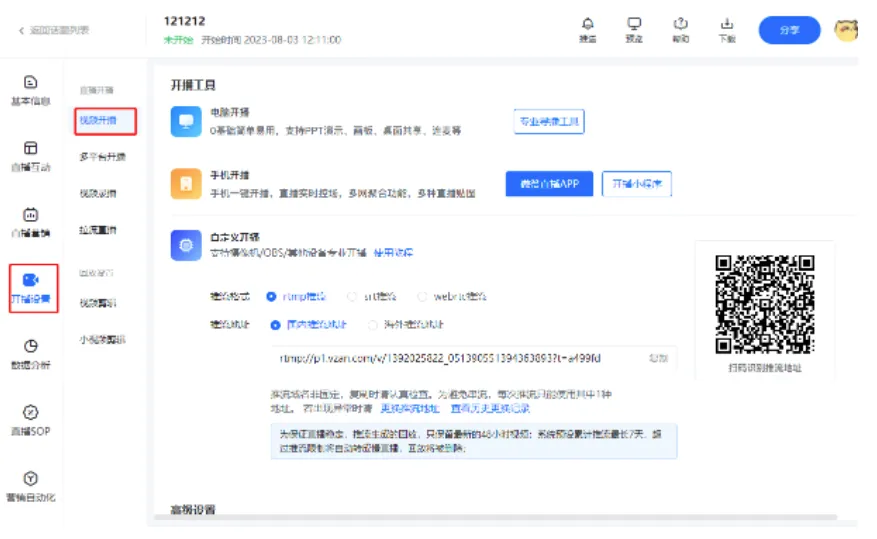Open the 营销自动化 sidebar icon
Screen dimensions: 877x539
point(30,479)
